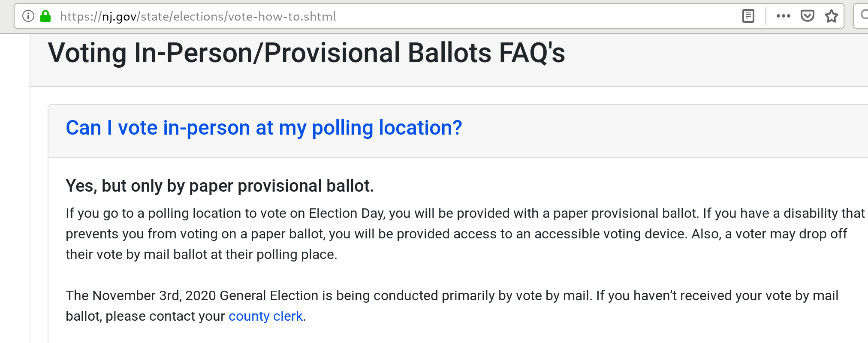Save page to Pocket
Viewport: 868px width, 343px height.
807,16
